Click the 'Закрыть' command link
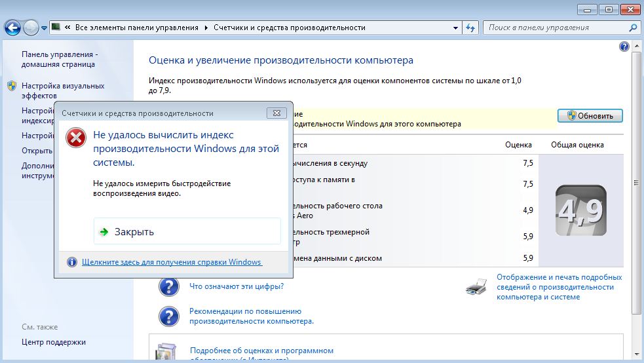The height and width of the screenshot is (363, 644). point(187,231)
